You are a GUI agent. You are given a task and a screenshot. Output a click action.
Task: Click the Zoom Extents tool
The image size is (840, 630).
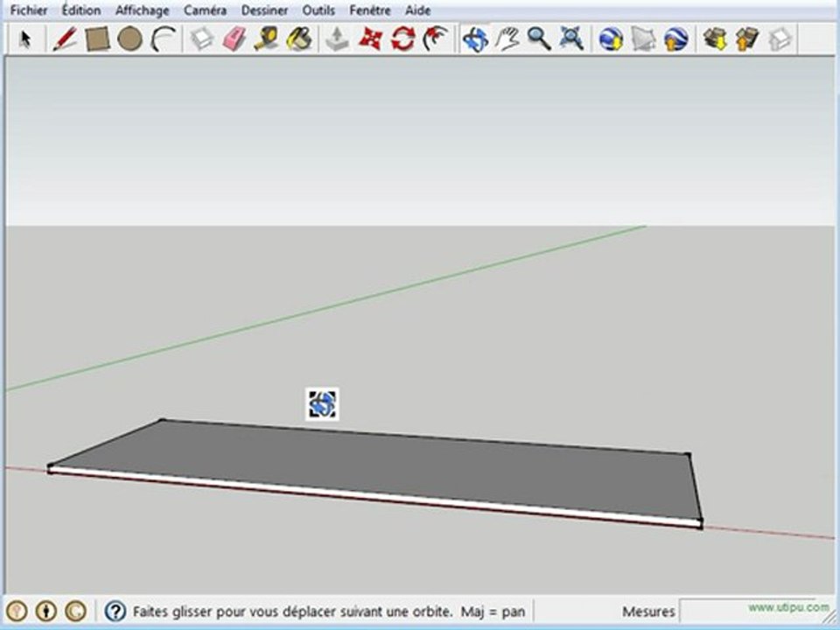(x=571, y=39)
